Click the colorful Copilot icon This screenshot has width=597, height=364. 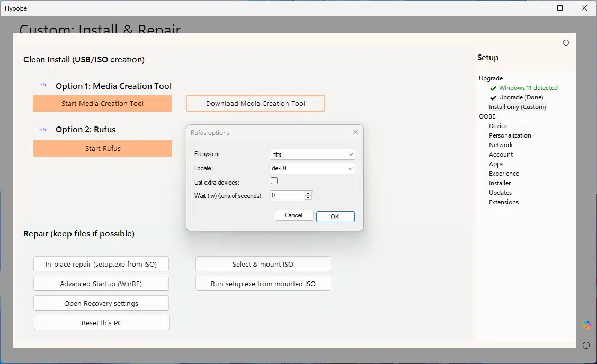tap(586, 325)
